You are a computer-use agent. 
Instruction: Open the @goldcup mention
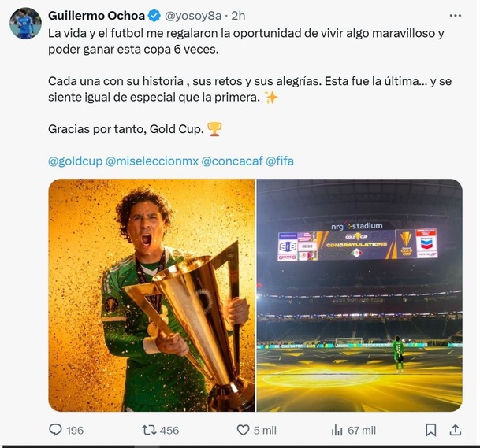pyautogui.click(x=75, y=161)
